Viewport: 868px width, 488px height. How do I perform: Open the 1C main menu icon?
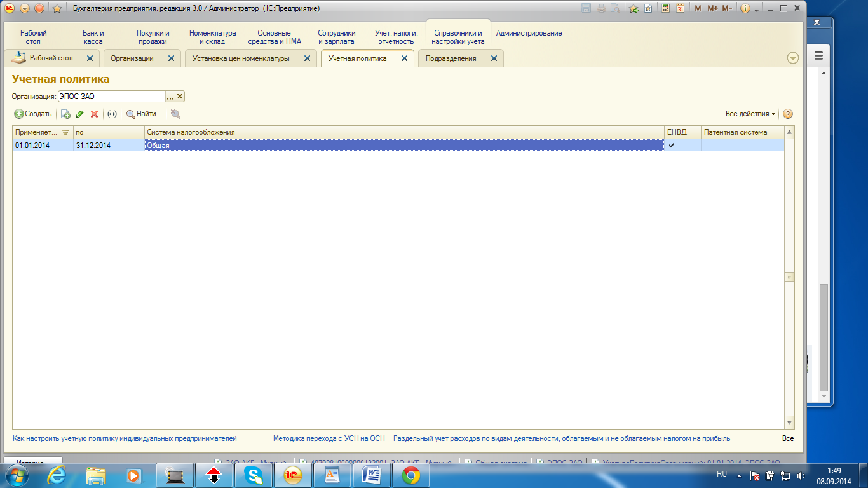[10, 8]
